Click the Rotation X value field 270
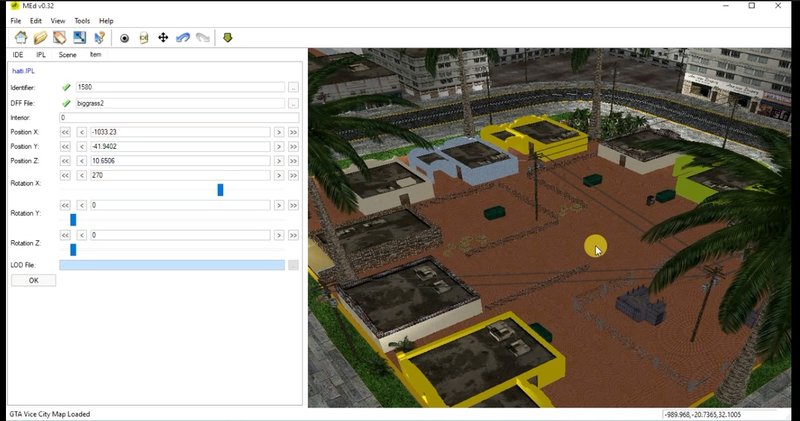 click(x=180, y=175)
